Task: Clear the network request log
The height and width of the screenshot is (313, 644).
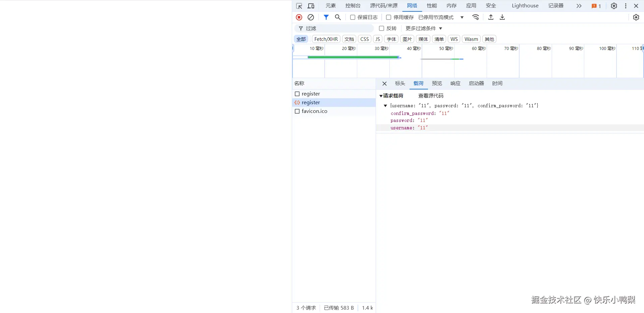Action: tap(310, 17)
